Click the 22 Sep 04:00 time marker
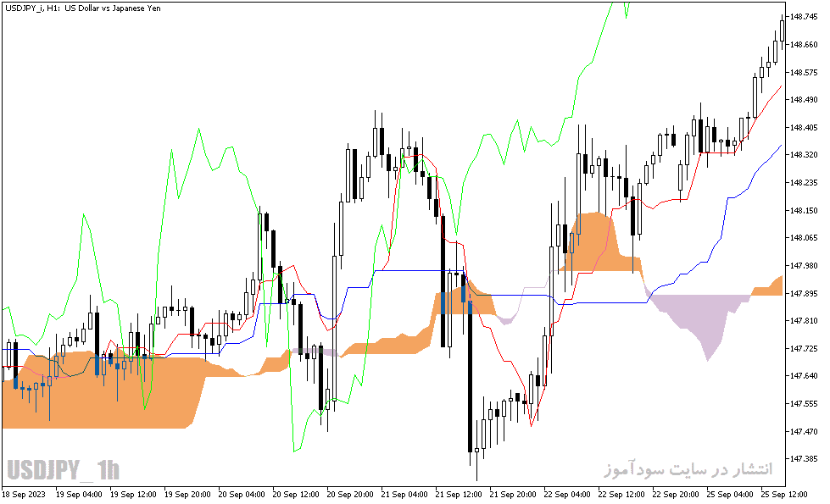The height and width of the screenshot is (504, 830). pyautogui.click(x=567, y=495)
